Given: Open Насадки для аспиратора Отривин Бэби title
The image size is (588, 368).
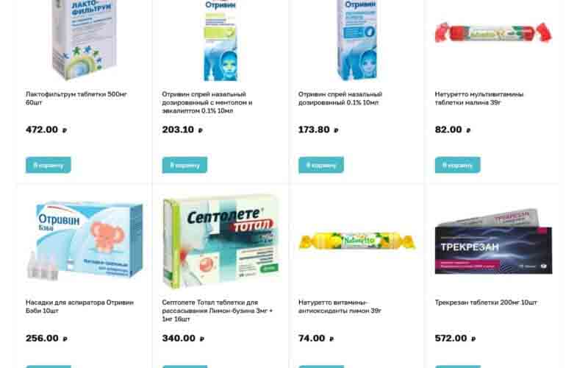Looking at the screenshot, I should (x=79, y=306).
